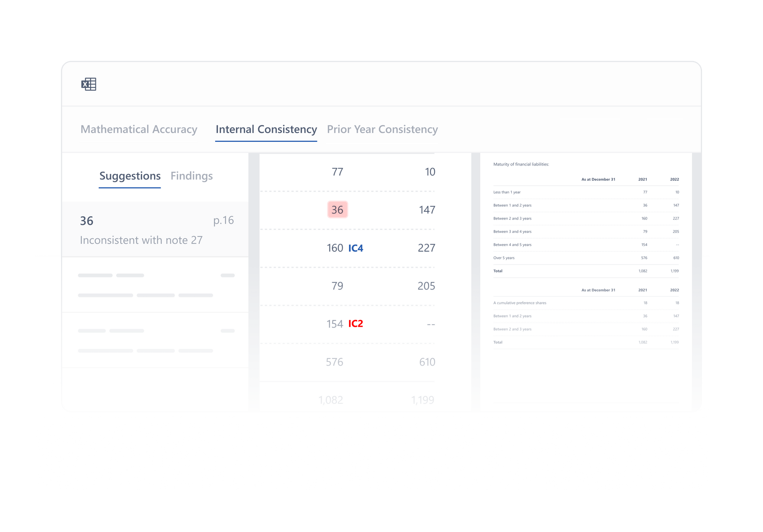This screenshot has width=763, height=532.
Task: Click the Excel spreadsheet icon in the header
Action: tap(89, 84)
